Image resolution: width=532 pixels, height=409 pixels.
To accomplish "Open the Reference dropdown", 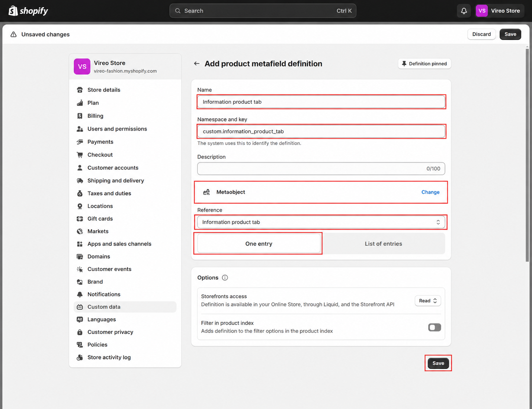I will [x=321, y=222].
